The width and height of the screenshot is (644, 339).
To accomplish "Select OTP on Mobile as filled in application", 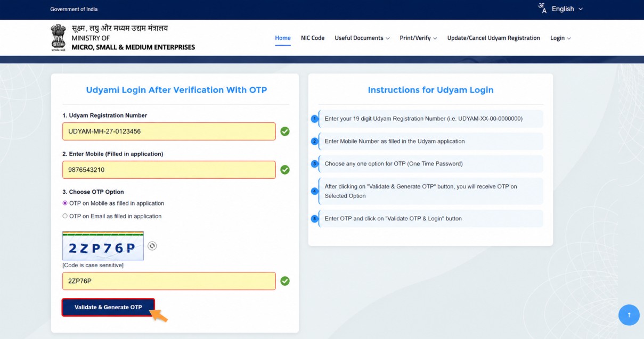I will [x=65, y=203].
